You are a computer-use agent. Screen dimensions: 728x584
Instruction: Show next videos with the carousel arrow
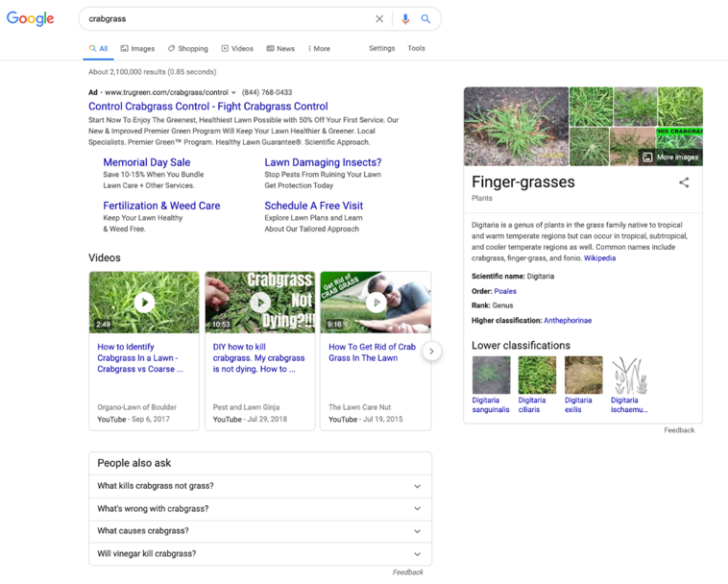[431, 352]
